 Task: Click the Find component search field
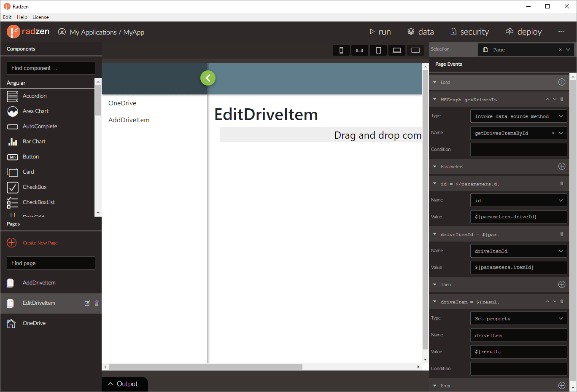pos(51,68)
